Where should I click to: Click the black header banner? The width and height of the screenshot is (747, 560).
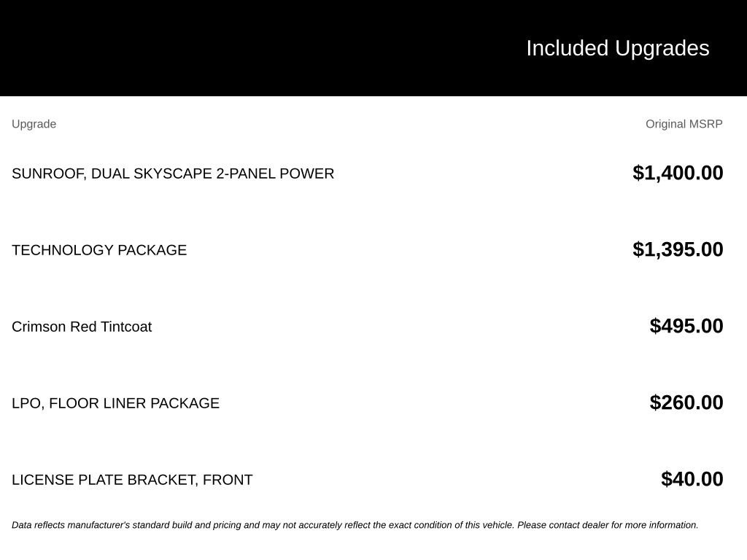click(x=373, y=47)
